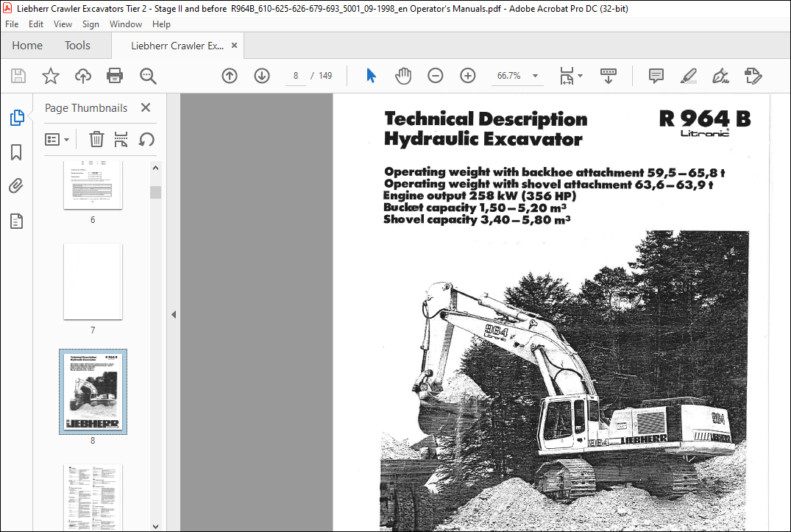791x532 pixels.
Task: Click thumbnails scrollbar down arrow
Action: point(155,526)
